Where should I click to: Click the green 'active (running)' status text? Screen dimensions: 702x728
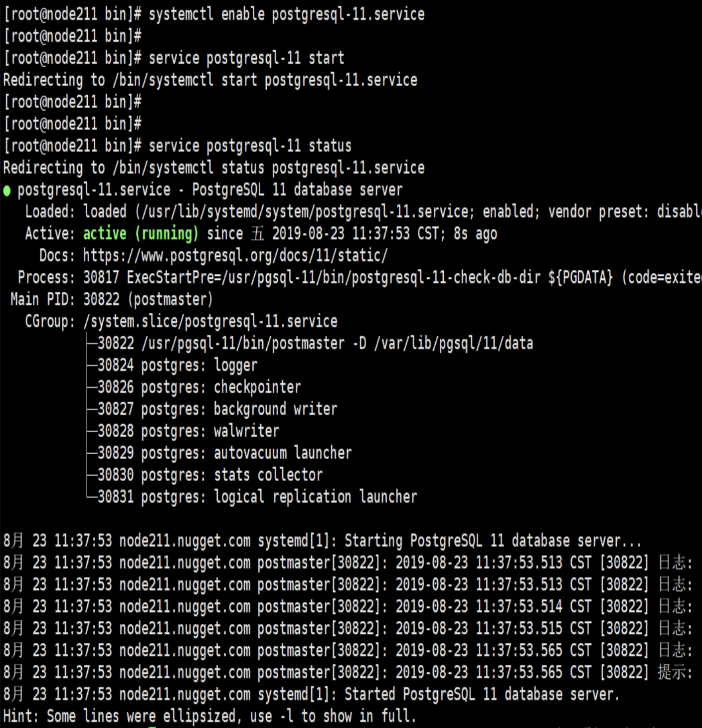pyautogui.click(x=141, y=234)
